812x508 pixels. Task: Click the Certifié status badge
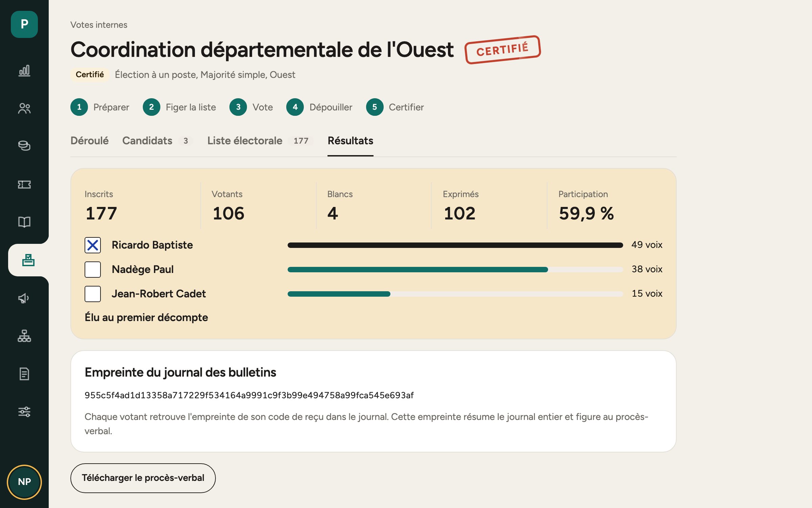pos(90,75)
